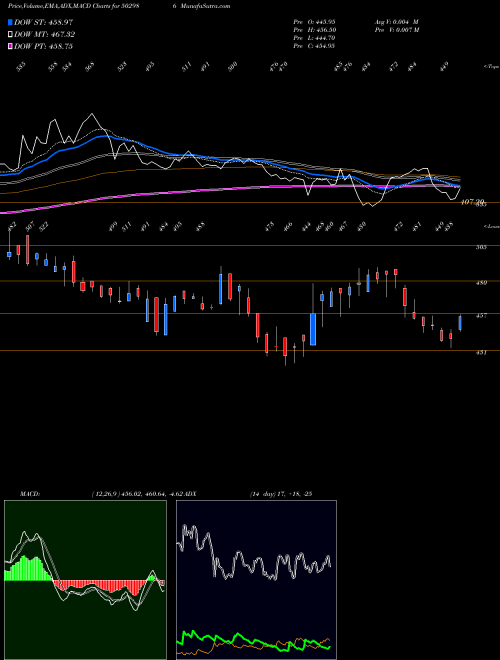Open the MunafaSutra.com watermark link text

(x=204, y=6)
